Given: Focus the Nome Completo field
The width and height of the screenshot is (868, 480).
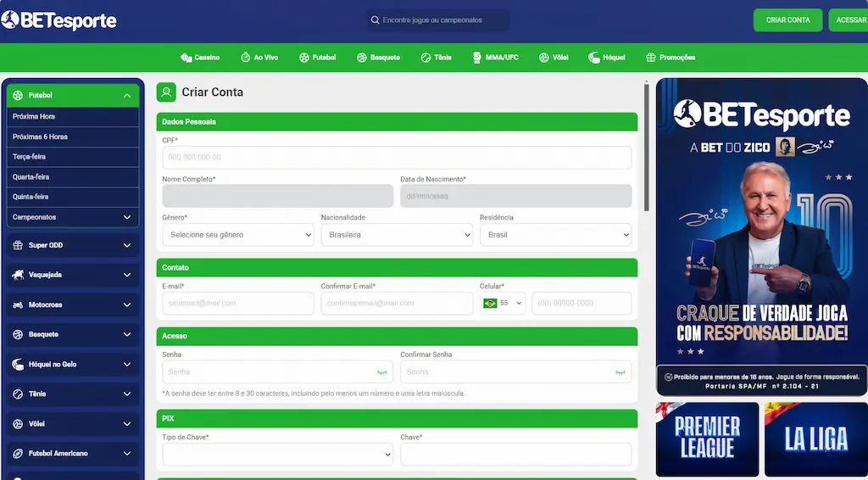Looking at the screenshot, I should pyautogui.click(x=278, y=196).
